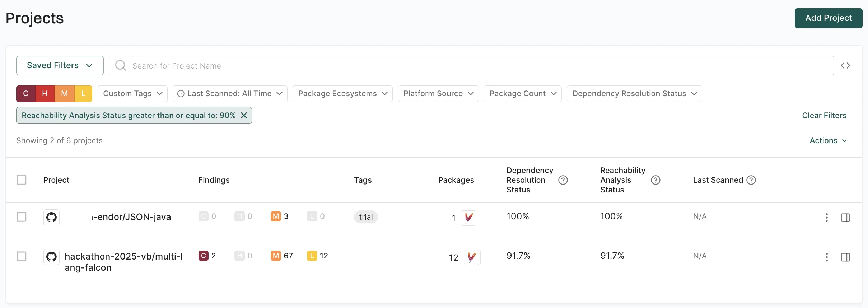This screenshot has width=868, height=308.
Task: Click the search magnifier icon
Action: [121, 65]
